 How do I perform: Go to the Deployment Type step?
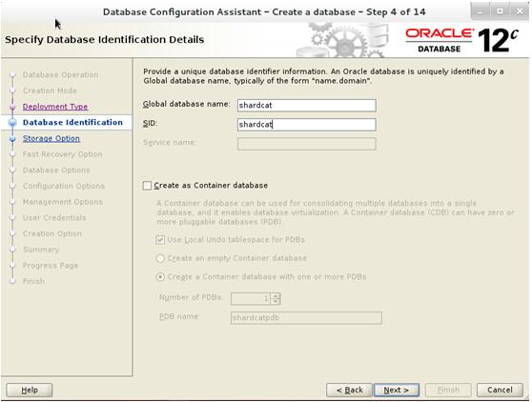click(55, 107)
